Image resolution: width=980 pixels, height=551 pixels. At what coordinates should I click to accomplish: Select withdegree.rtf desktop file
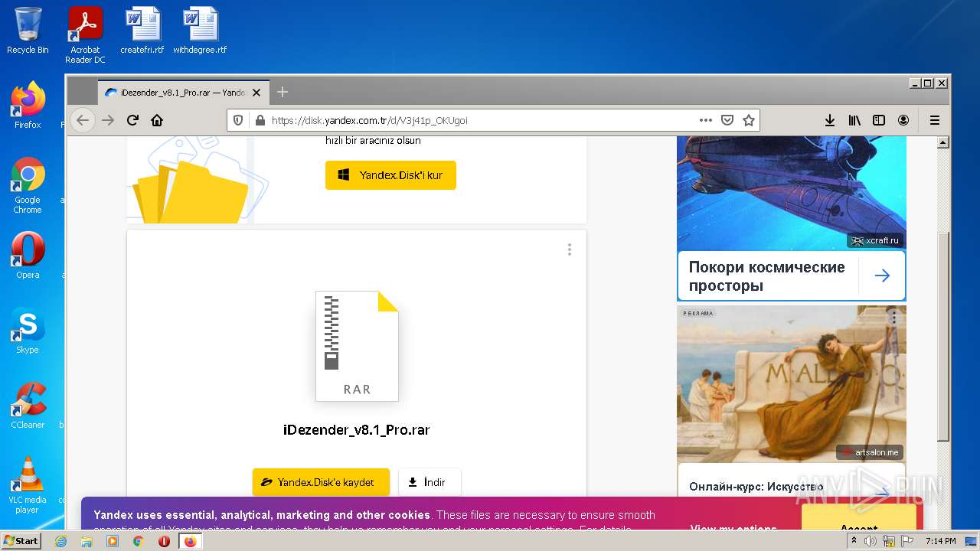200,31
